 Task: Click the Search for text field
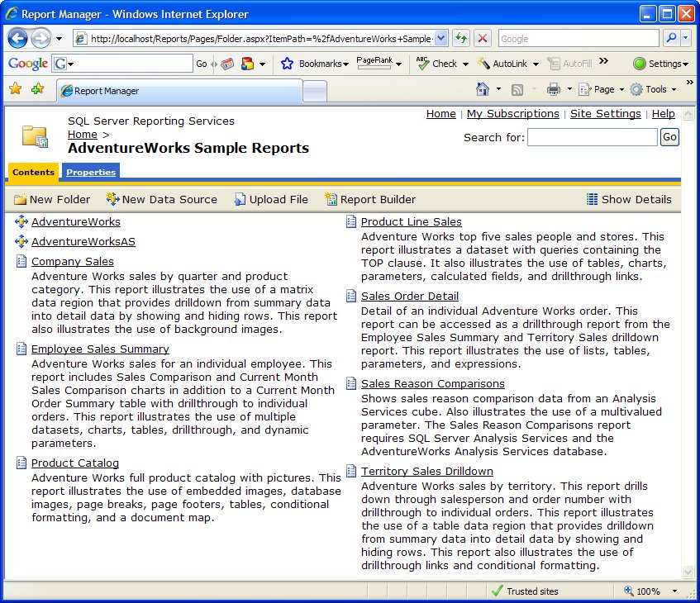(592, 137)
